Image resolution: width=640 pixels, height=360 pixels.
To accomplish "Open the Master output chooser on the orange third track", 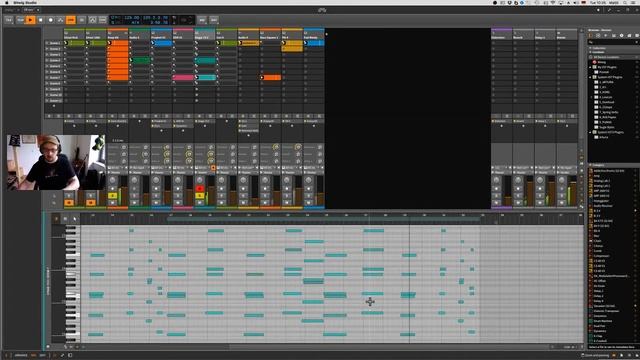I will 117,173.
